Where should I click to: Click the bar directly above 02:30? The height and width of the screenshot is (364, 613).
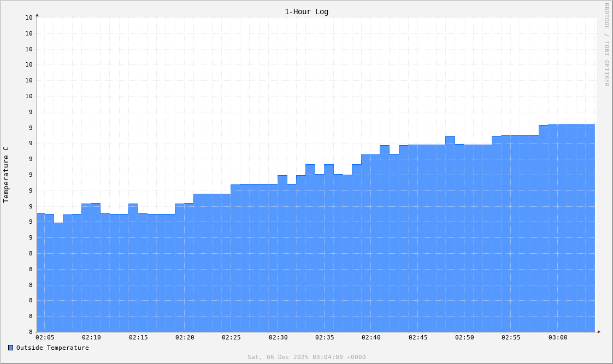pyautogui.click(x=282, y=186)
